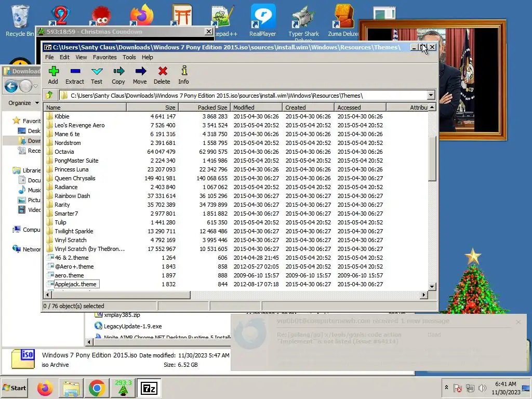This screenshot has height=399, width=532.
Task: Show hidden system tray icons
Action: pyautogui.click(x=446, y=388)
